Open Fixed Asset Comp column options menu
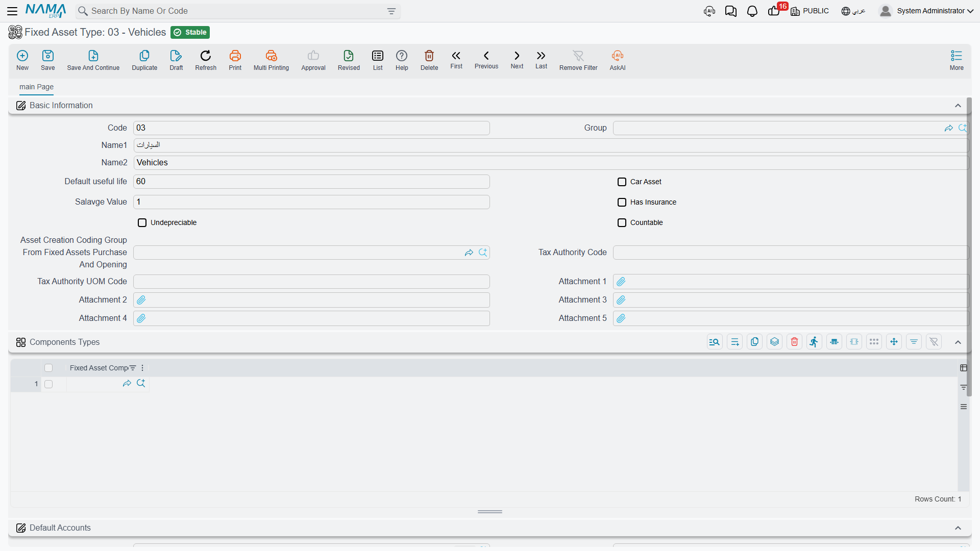 tap(142, 368)
